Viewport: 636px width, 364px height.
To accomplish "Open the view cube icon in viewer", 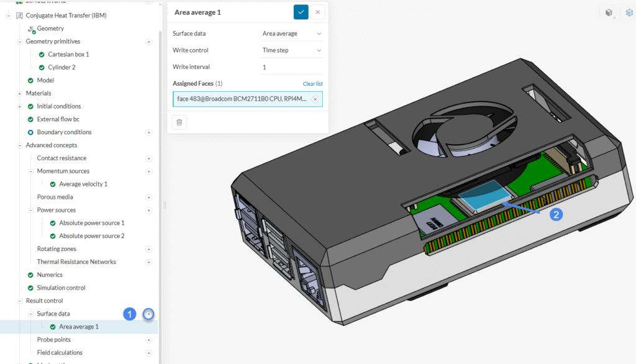I will (609, 12).
